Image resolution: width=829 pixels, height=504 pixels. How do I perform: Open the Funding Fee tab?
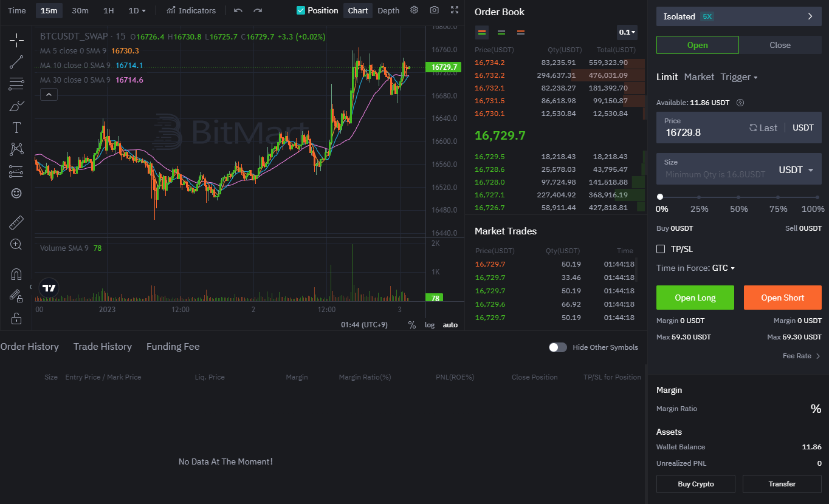(173, 347)
